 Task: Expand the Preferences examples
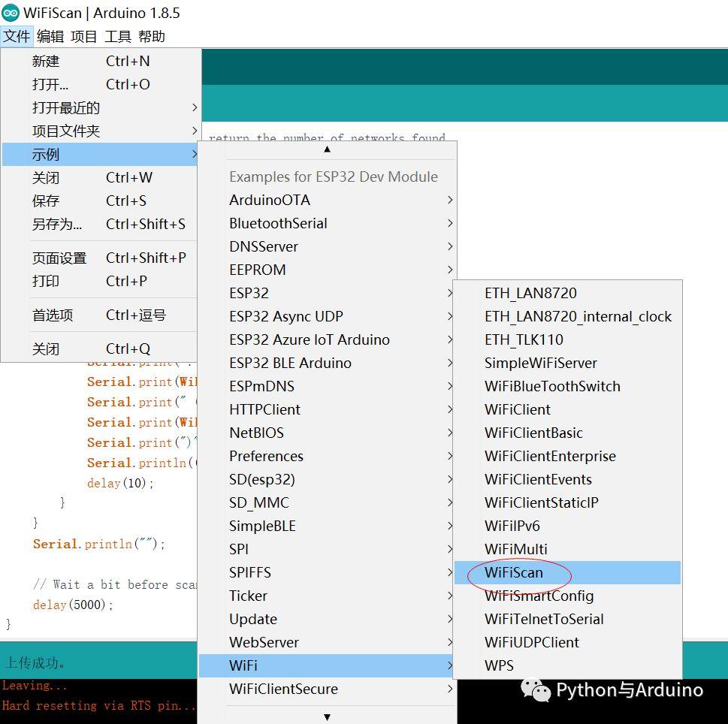click(326, 456)
